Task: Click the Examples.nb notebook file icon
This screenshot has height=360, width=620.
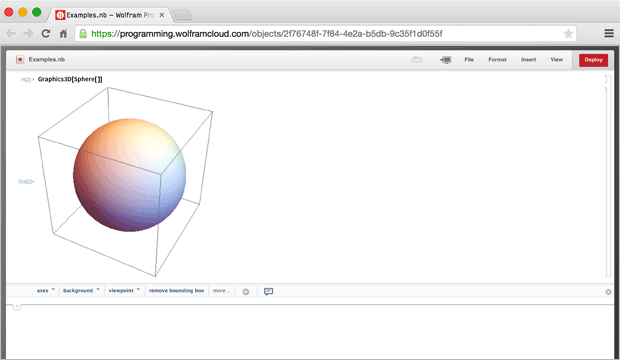Action: click(20, 59)
